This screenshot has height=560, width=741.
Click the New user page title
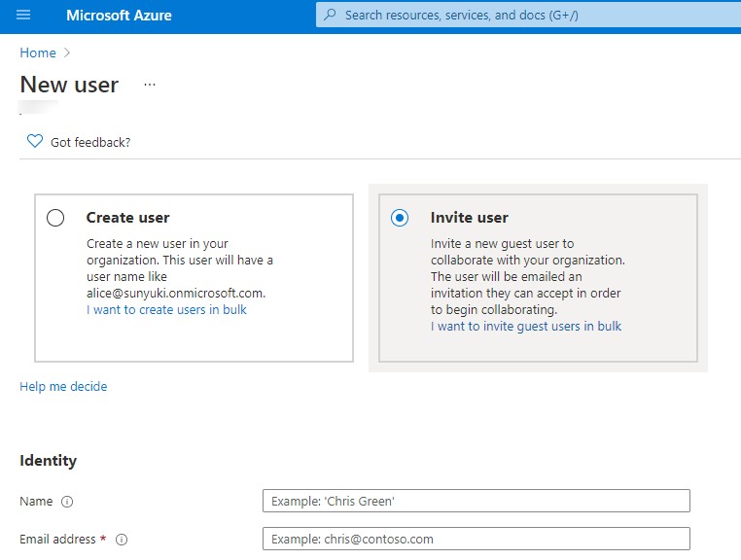[69, 85]
